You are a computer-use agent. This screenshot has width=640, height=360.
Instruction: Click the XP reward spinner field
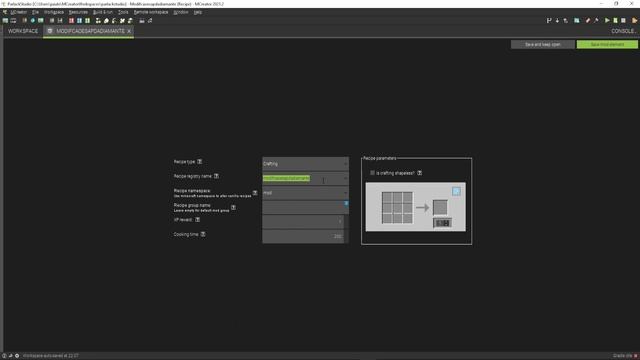pos(305,222)
